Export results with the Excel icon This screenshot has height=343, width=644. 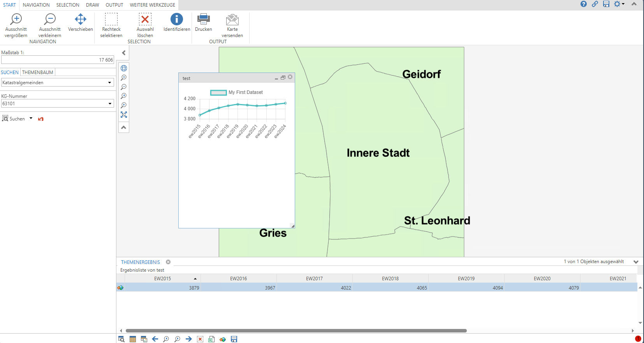click(x=211, y=339)
